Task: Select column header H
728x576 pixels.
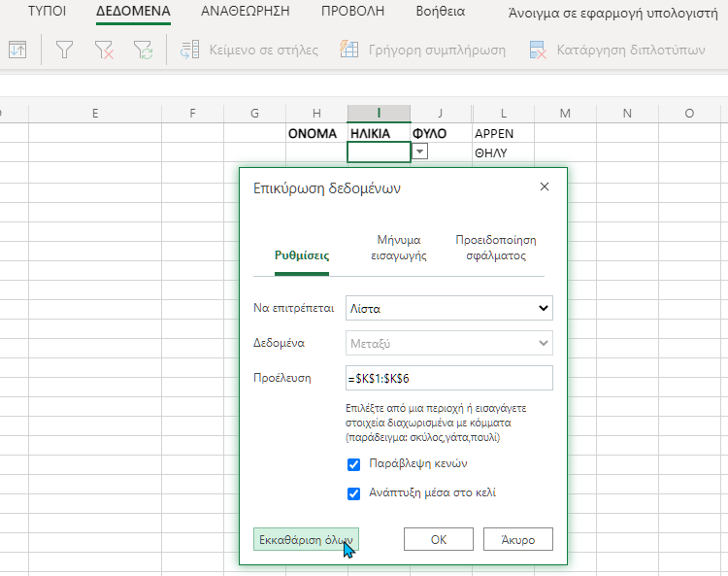Action: pos(316,114)
